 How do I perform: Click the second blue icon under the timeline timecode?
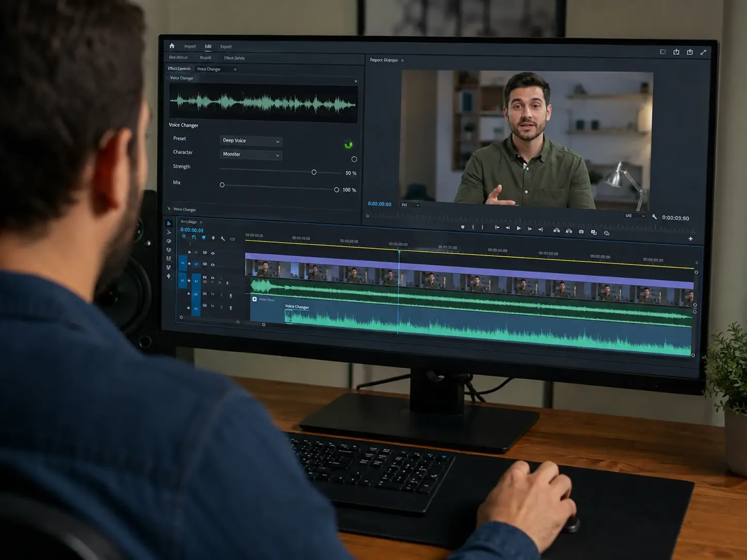tap(194, 237)
